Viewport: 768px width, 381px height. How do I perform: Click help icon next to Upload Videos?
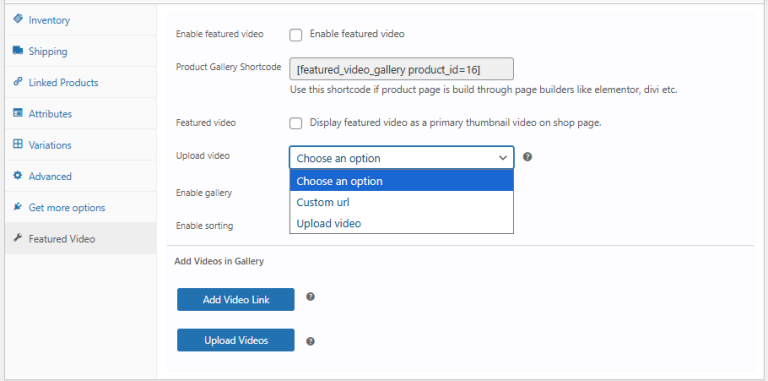[x=310, y=341]
